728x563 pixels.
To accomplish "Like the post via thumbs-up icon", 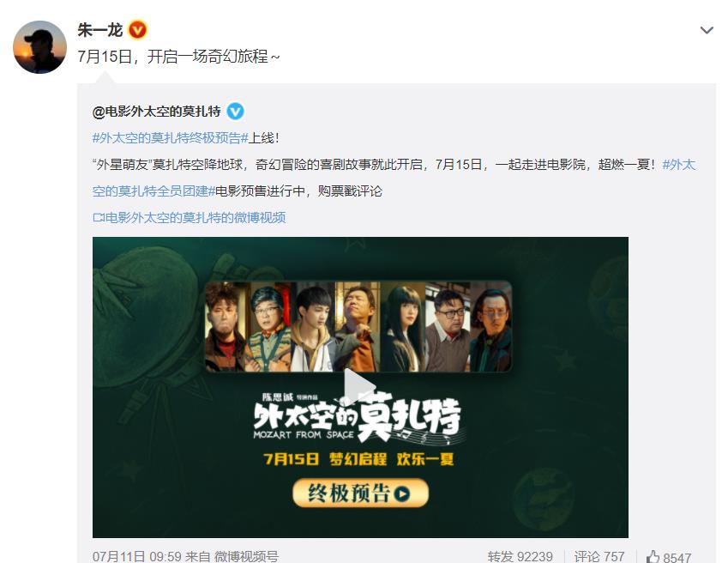I will [653, 556].
